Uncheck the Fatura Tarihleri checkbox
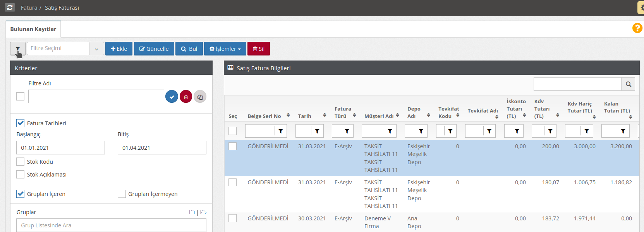 pos(21,123)
